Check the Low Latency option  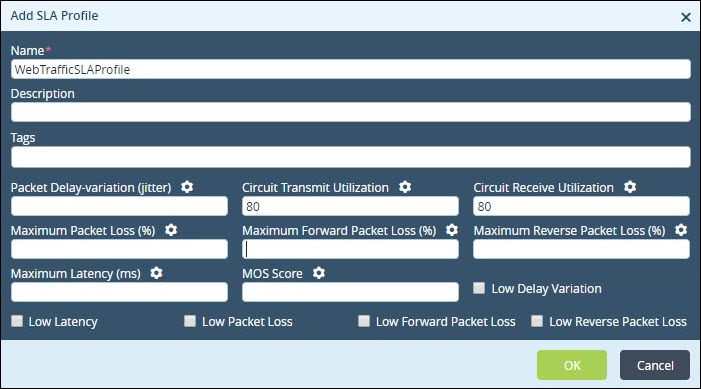point(17,321)
